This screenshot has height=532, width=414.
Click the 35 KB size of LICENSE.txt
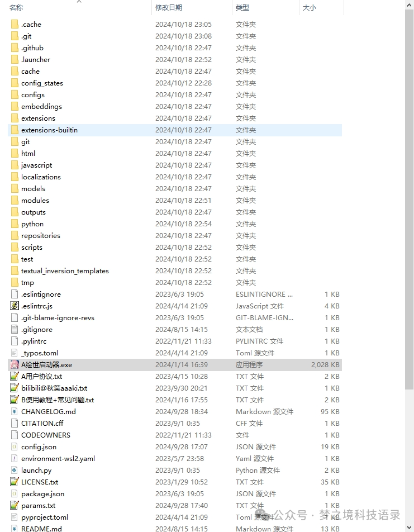330,482
